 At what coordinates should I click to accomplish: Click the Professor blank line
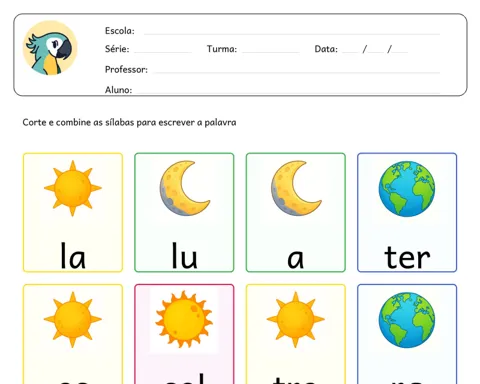point(297,72)
